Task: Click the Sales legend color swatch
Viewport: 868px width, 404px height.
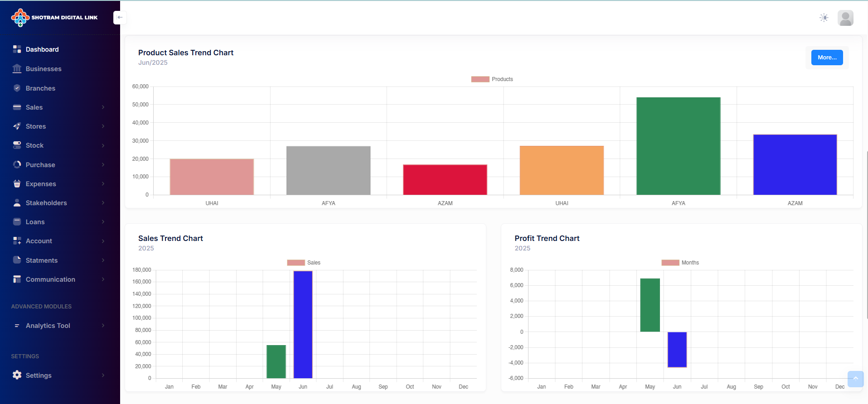Action: [296, 263]
